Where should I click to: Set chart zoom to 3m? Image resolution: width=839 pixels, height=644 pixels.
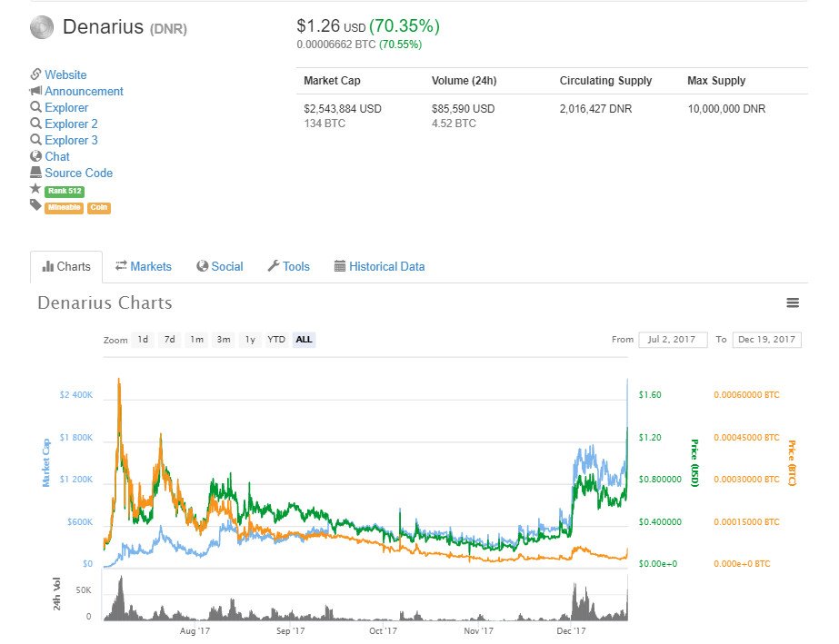pos(224,340)
